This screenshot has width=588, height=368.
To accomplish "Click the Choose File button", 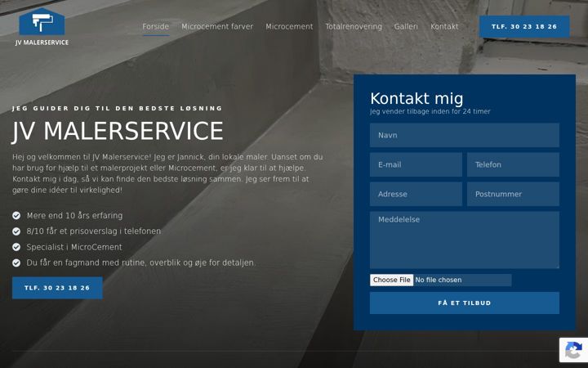I will click(x=392, y=280).
